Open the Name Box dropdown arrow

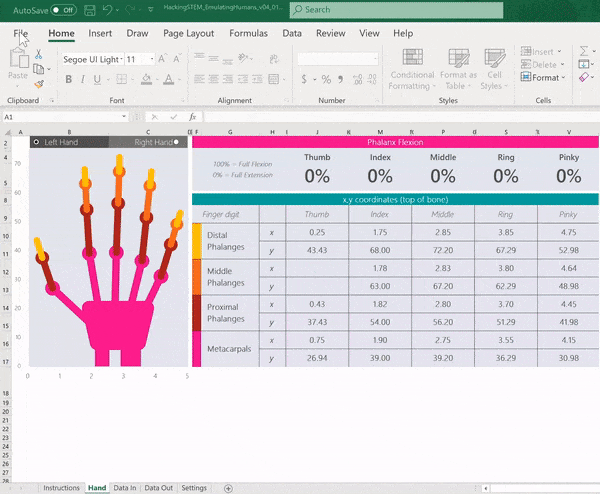[124, 116]
